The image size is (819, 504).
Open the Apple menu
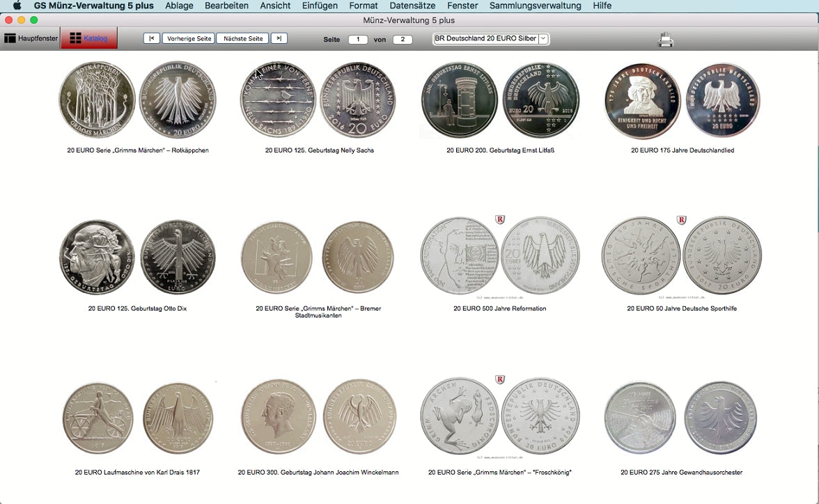pos(17,6)
